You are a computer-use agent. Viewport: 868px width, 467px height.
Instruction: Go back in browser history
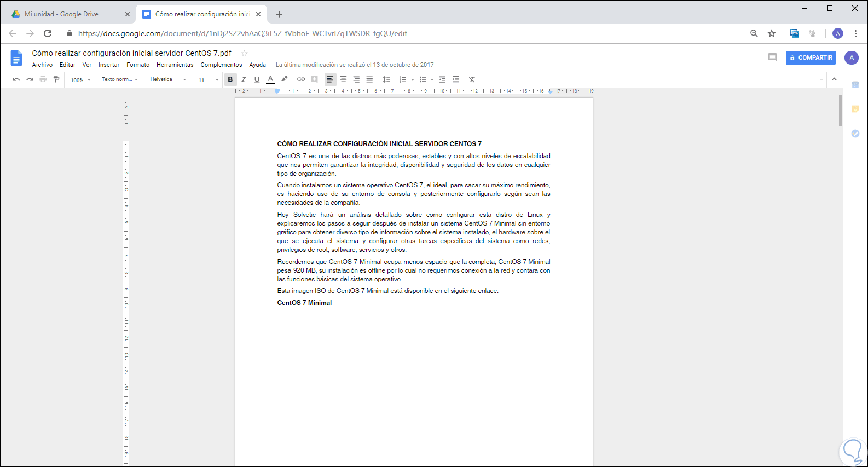pos(13,33)
